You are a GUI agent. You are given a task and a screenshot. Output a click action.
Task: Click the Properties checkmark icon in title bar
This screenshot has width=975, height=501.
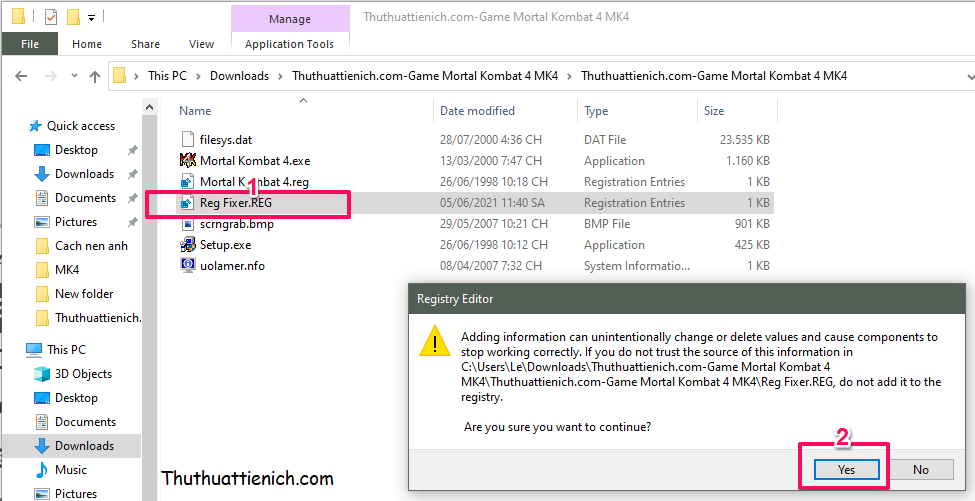(50, 17)
